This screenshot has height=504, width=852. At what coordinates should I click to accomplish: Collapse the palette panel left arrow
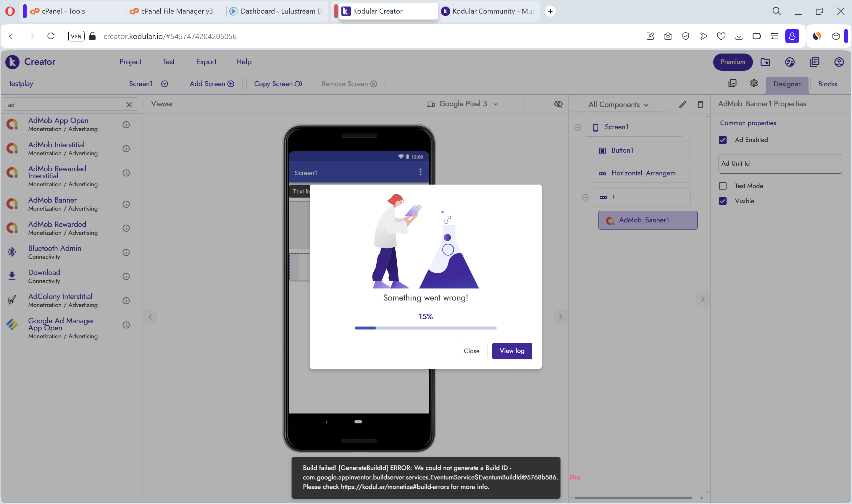pyautogui.click(x=150, y=317)
